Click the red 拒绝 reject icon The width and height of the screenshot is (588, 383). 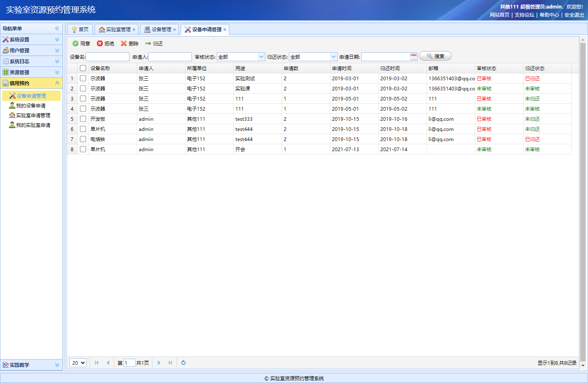pyautogui.click(x=100, y=43)
